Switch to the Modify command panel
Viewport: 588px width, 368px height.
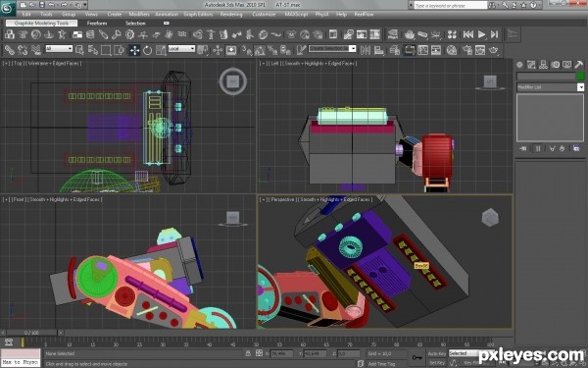pos(531,65)
